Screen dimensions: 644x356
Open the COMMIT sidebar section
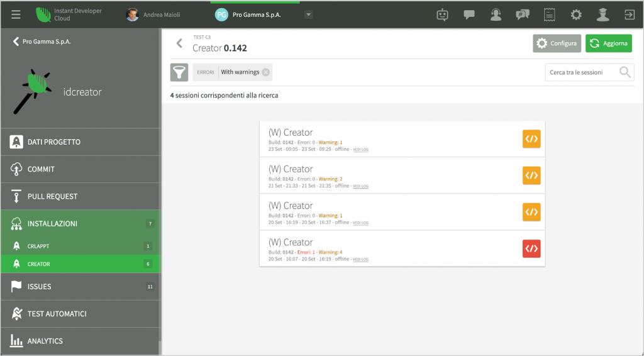click(x=80, y=169)
